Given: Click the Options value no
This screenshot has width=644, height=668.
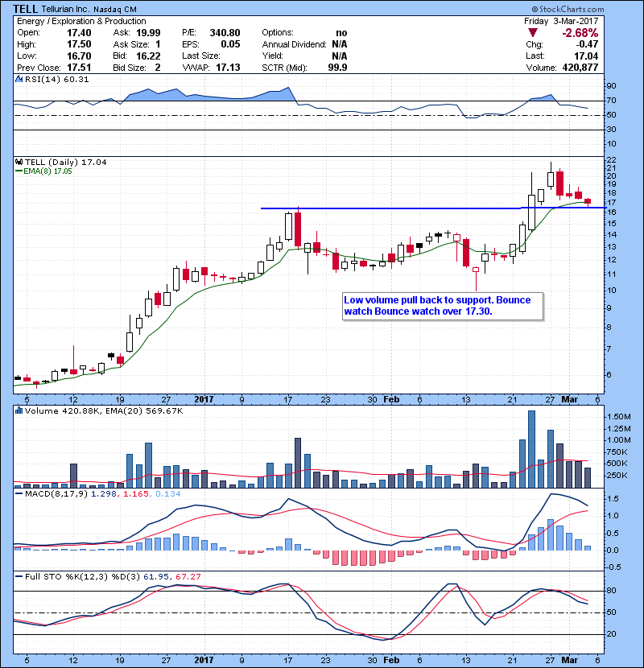Looking at the screenshot, I should (341, 33).
